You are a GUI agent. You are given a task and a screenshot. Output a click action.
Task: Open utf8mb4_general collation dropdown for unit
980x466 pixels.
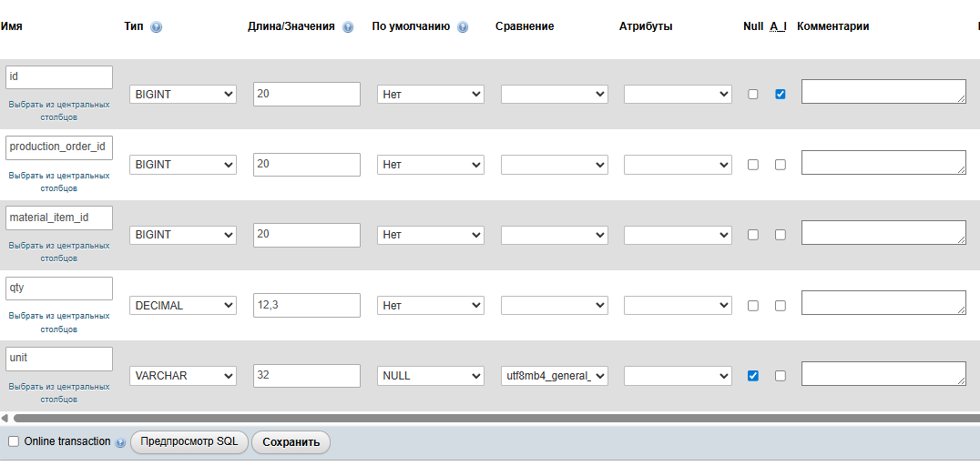(554, 375)
